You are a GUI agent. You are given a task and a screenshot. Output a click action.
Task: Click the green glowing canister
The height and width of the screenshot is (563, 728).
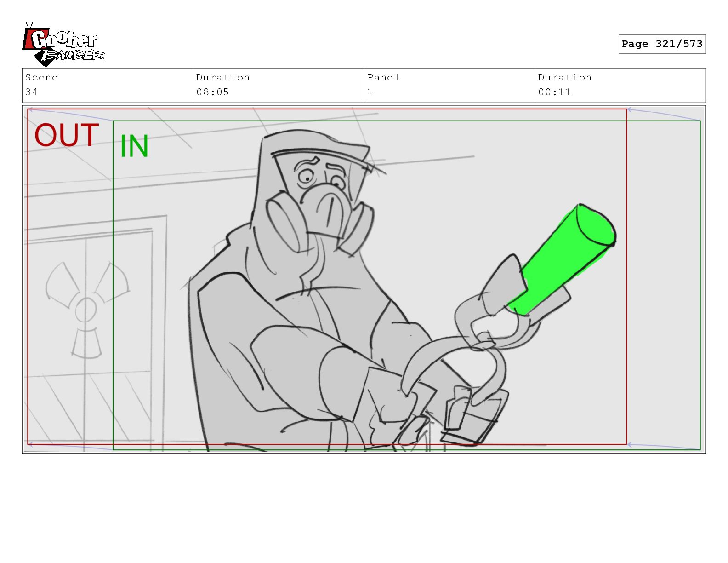[562, 259]
